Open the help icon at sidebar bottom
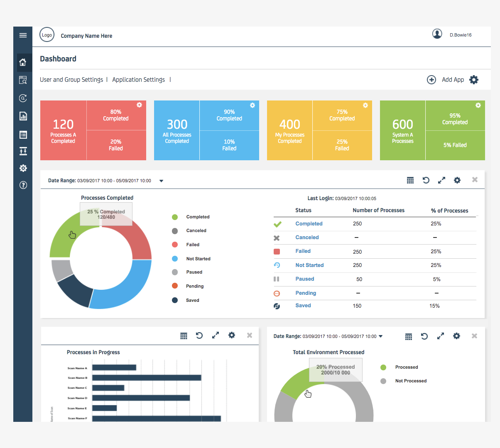 click(x=23, y=185)
